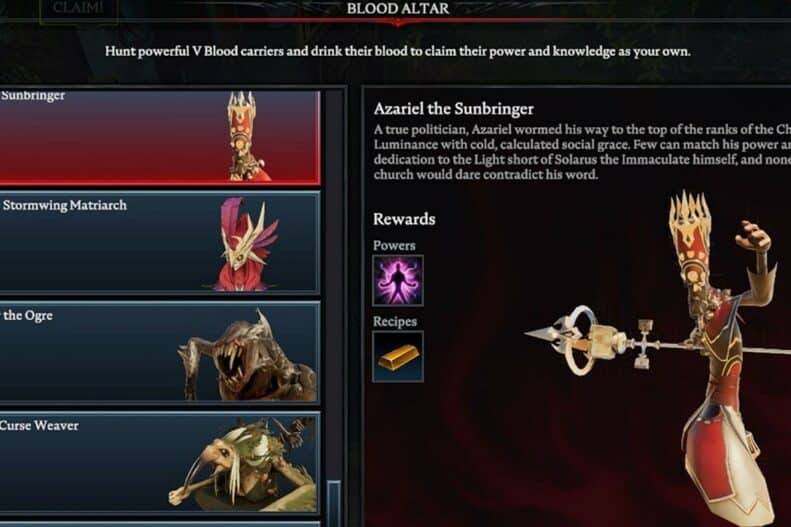Click the Recipes label
This screenshot has width=791, height=527.
[394, 322]
